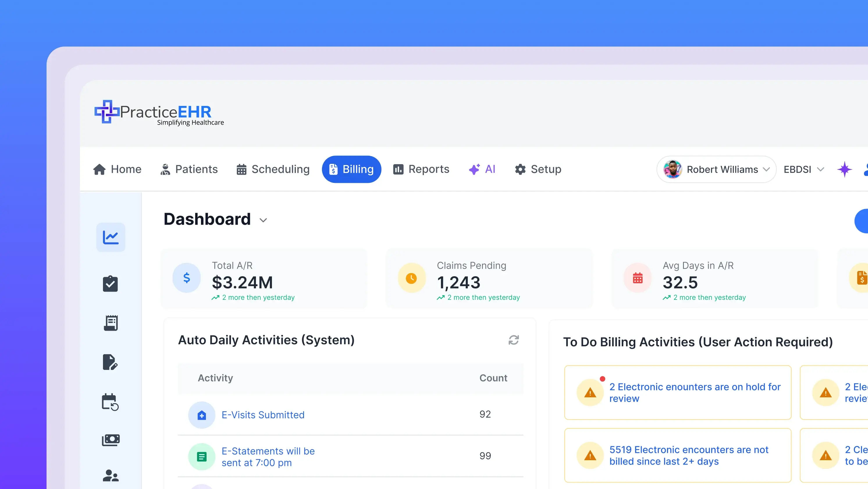Click the PracticeEHR logo
Screen dimensions: 868x489
coord(159,113)
